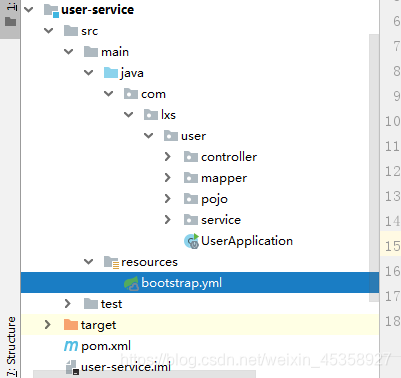Click the src folder icon

pyautogui.click(x=71, y=31)
